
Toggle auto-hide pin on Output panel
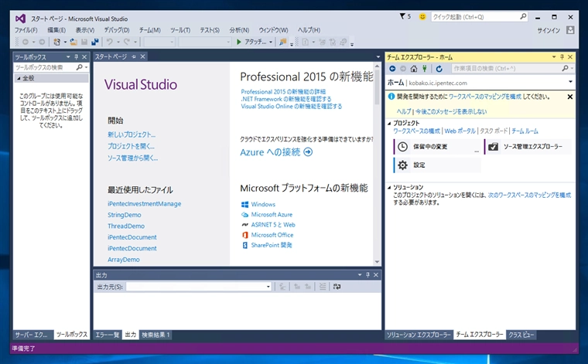(367, 275)
